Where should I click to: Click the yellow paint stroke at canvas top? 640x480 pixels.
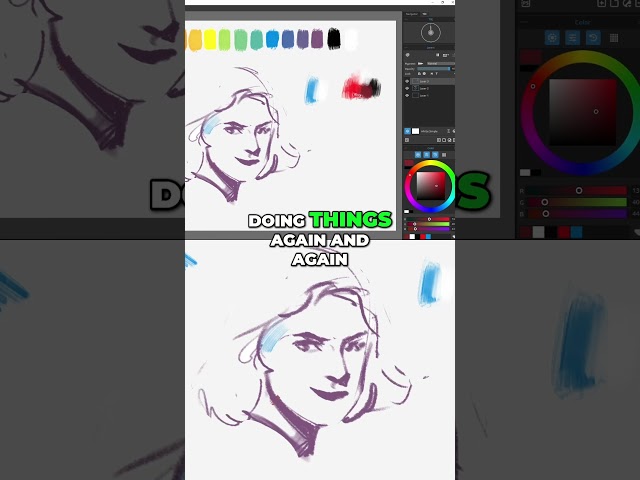[x=210, y=39]
